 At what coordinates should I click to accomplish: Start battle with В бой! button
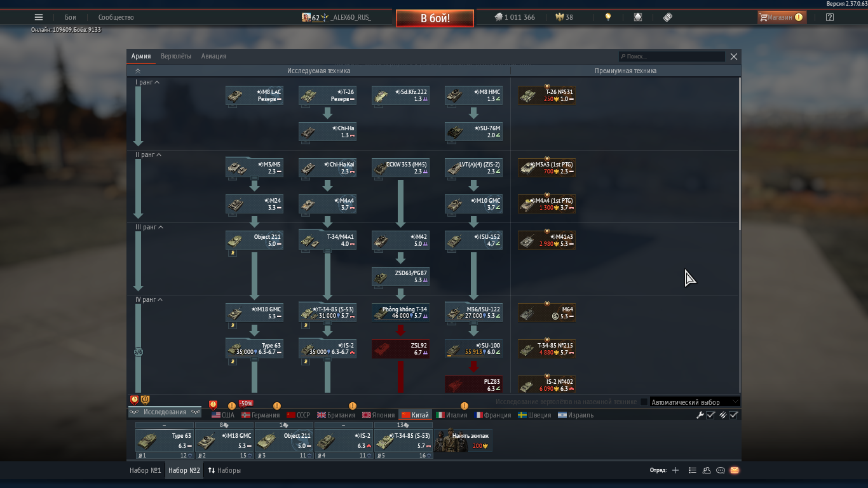click(435, 18)
